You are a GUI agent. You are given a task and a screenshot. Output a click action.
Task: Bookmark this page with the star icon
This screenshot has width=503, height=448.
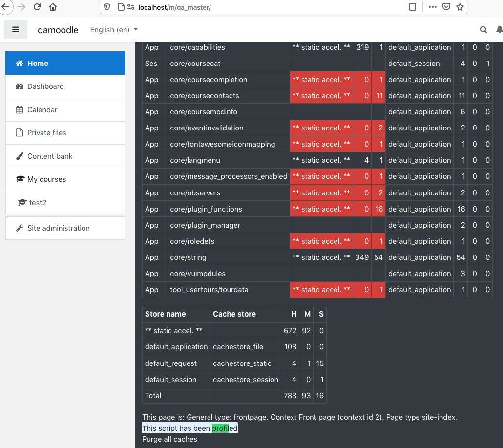pyautogui.click(x=460, y=7)
